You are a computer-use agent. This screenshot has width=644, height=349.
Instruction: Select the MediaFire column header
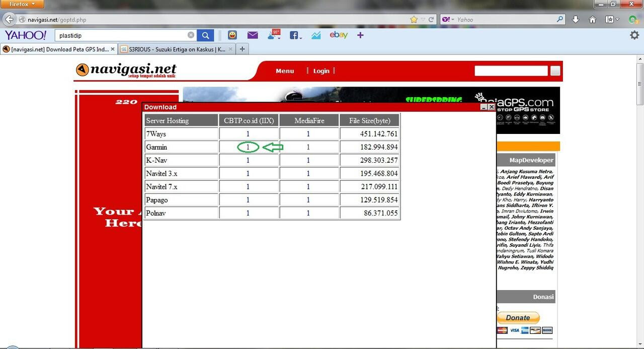pyautogui.click(x=309, y=120)
